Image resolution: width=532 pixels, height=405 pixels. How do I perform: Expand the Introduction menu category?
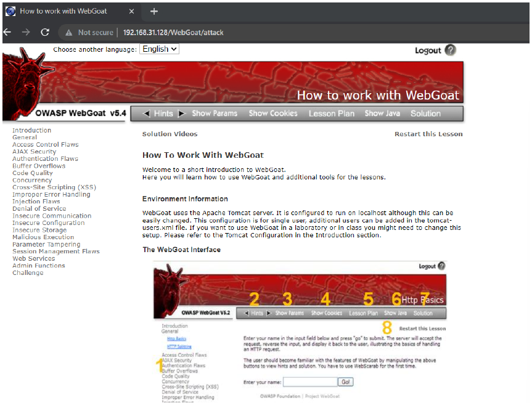pos(32,130)
